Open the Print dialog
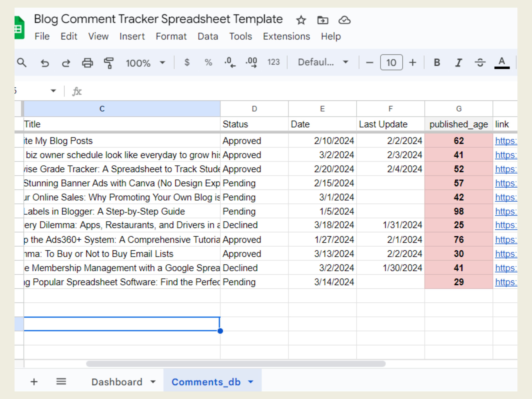Image resolution: width=532 pixels, height=399 pixels. (x=87, y=63)
